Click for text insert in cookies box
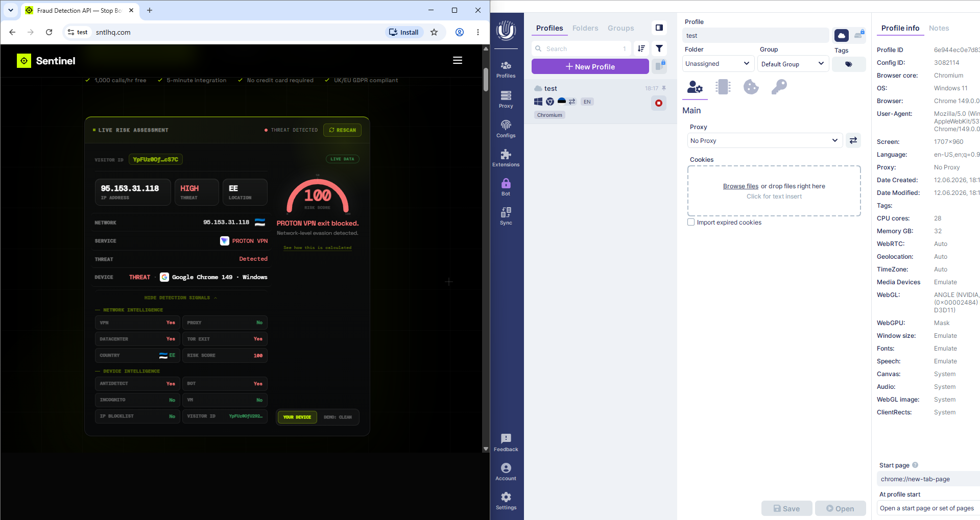 point(774,196)
